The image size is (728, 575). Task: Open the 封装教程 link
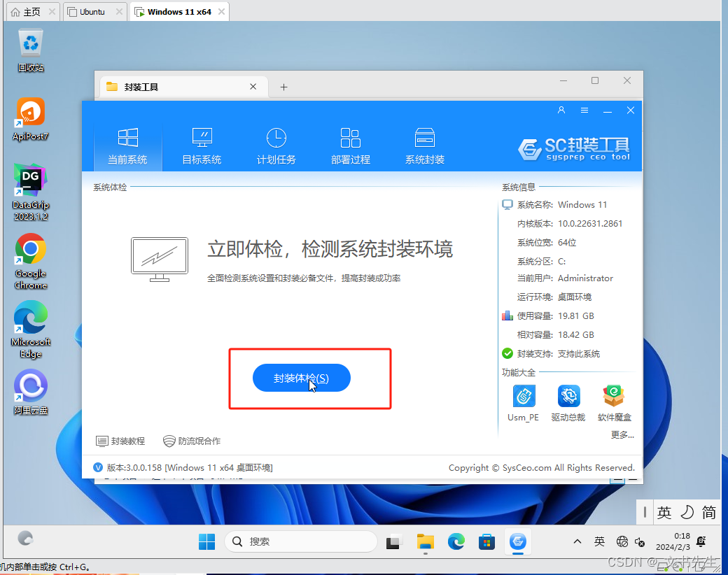pos(120,441)
